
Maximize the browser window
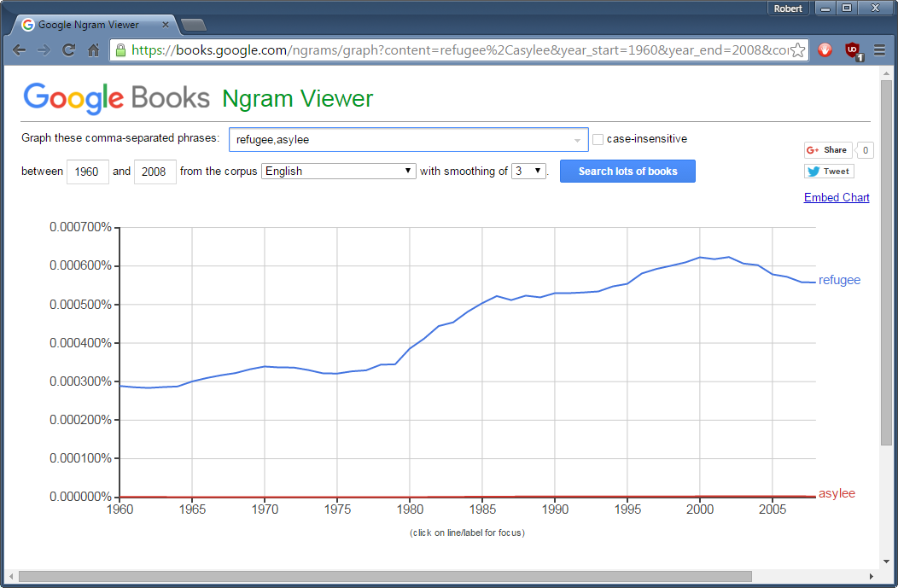point(847,9)
